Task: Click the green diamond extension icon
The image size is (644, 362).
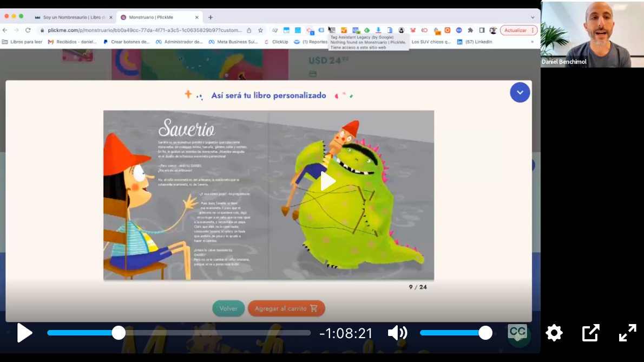Action: pyautogui.click(x=367, y=30)
